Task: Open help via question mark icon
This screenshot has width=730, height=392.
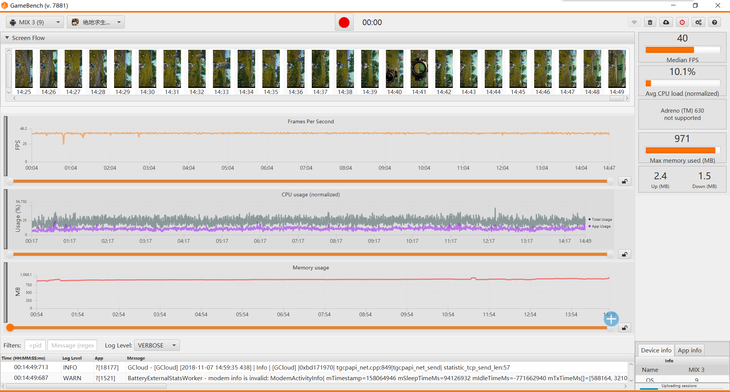Action: (x=715, y=22)
